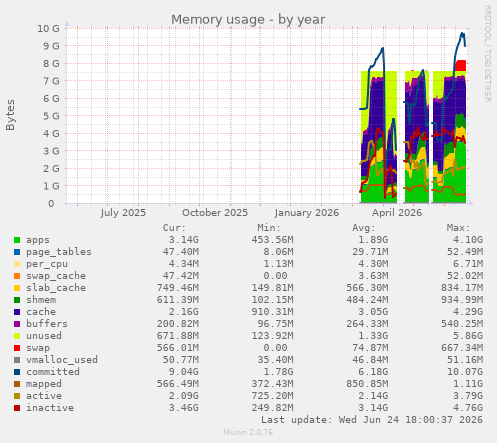Click the 'apps' legend label

tap(38, 240)
